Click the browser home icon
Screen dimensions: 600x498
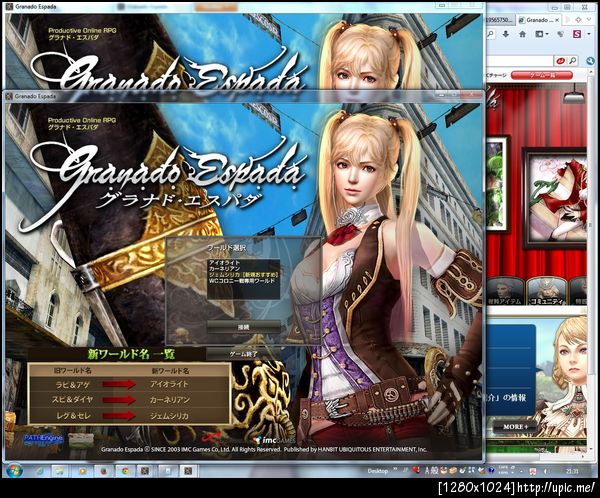pyautogui.click(x=522, y=34)
